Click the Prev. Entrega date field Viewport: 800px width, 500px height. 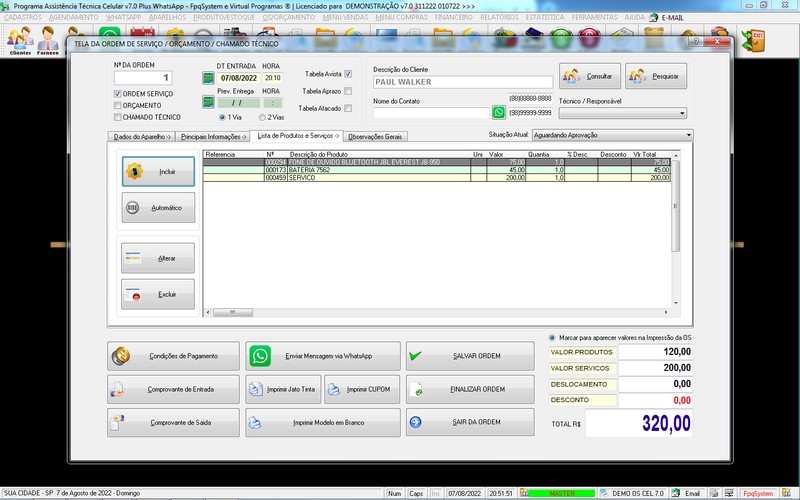tap(238, 103)
